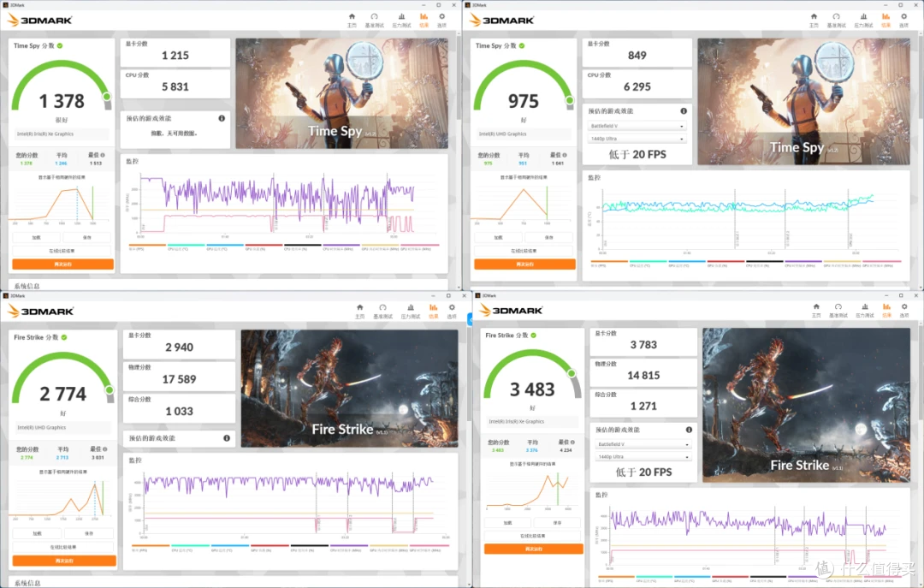Open 1440p Ultra dropdown in Time Spy 975 window

(637, 139)
